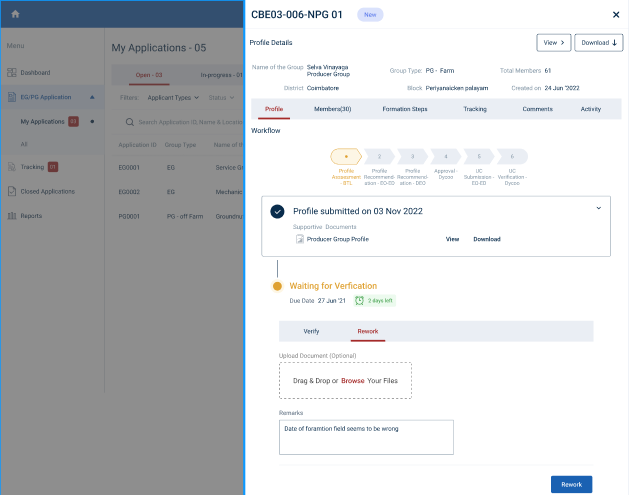Click the clock icon beside days left
This screenshot has height=495, width=629.
click(x=359, y=300)
